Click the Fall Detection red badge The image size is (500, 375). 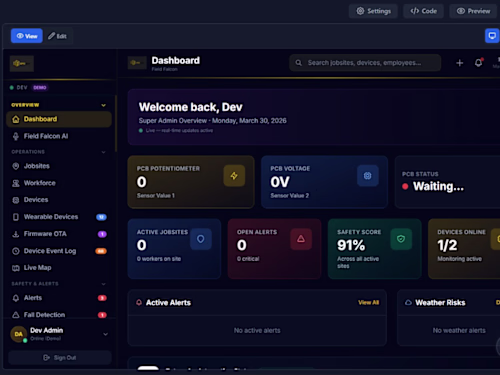pyautogui.click(x=102, y=315)
